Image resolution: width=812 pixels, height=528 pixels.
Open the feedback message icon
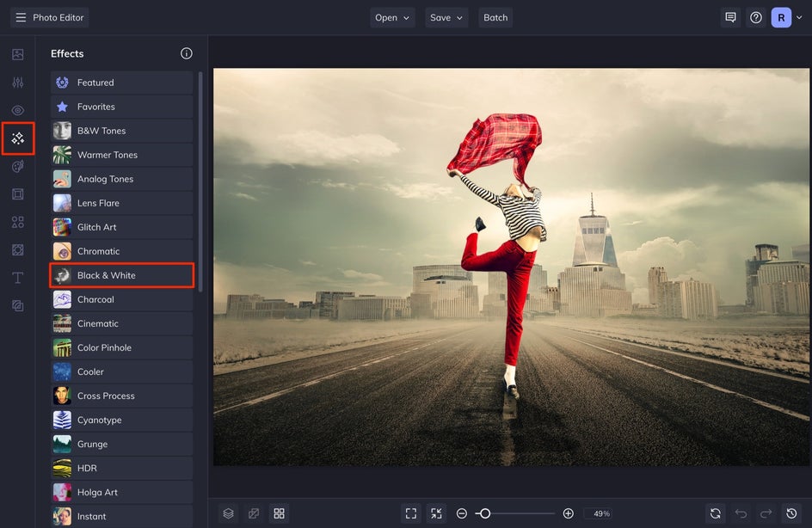pos(730,17)
